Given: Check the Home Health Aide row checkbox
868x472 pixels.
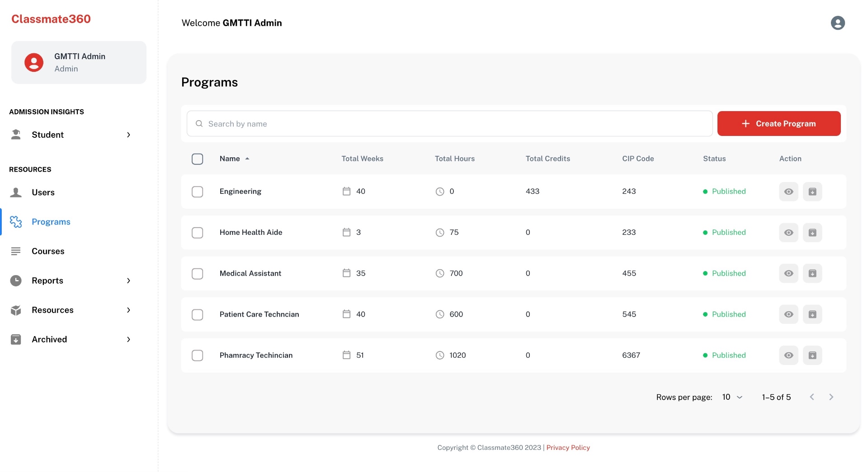Looking at the screenshot, I should (198, 233).
